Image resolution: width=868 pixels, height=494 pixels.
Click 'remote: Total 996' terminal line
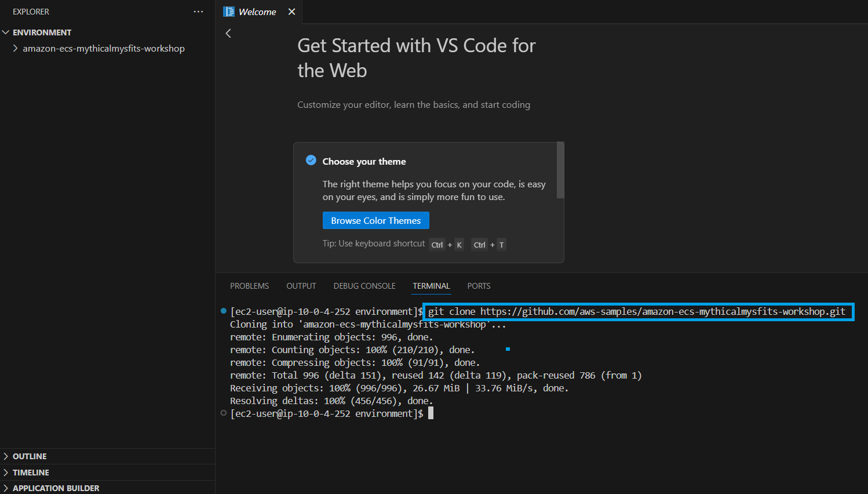(x=436, y=375)
